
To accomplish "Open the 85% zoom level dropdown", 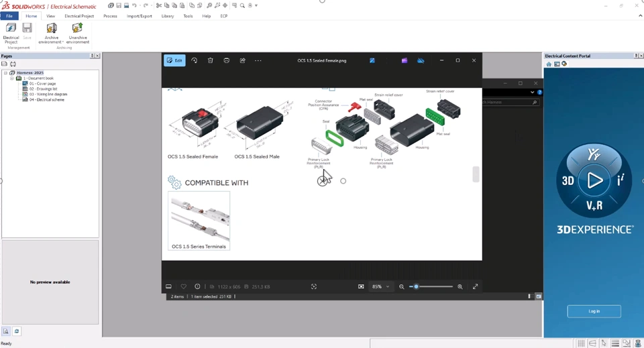I will 381,286.
